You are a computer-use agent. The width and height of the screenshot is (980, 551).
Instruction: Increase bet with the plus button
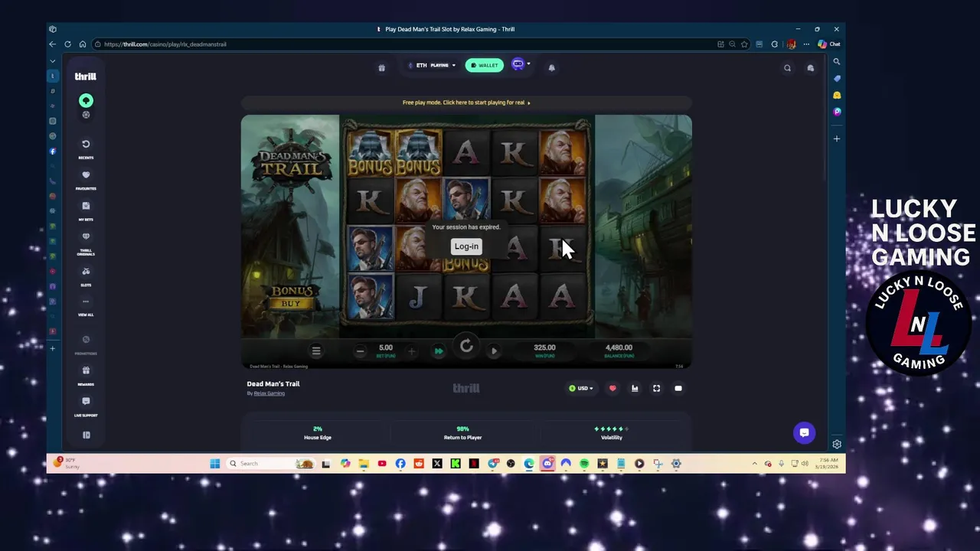pos(411,351)
